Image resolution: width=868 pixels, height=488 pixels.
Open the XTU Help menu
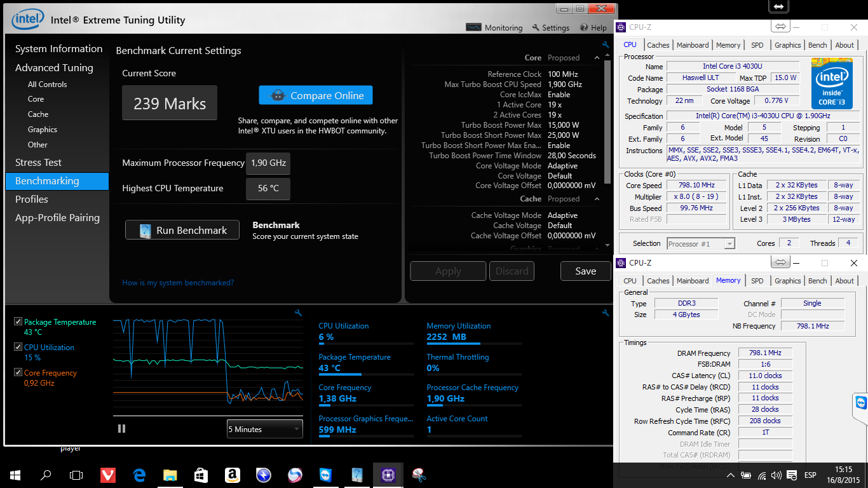pos(593,28)
